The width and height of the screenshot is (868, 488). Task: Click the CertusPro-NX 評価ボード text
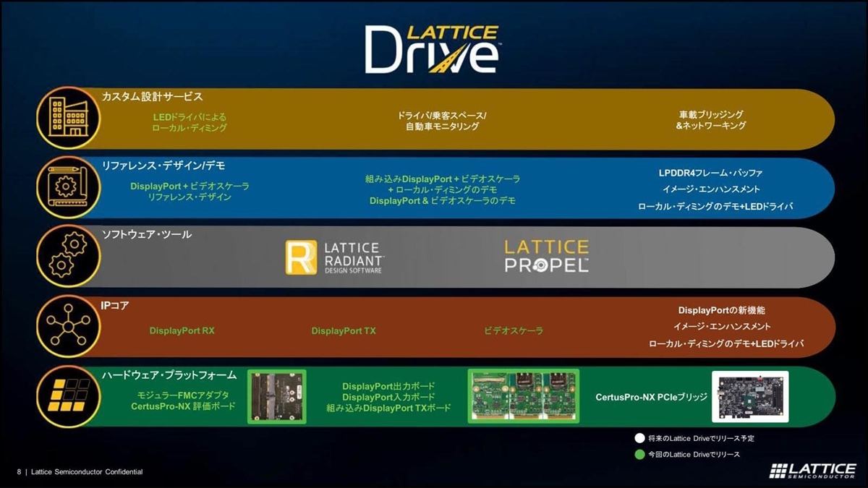pyautogui.click(x=183, y=406)
